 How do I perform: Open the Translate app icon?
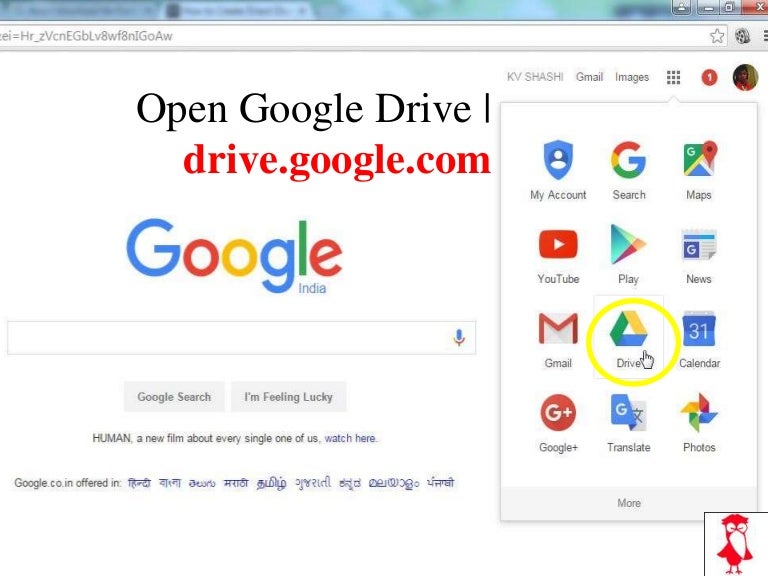[629, 421]
